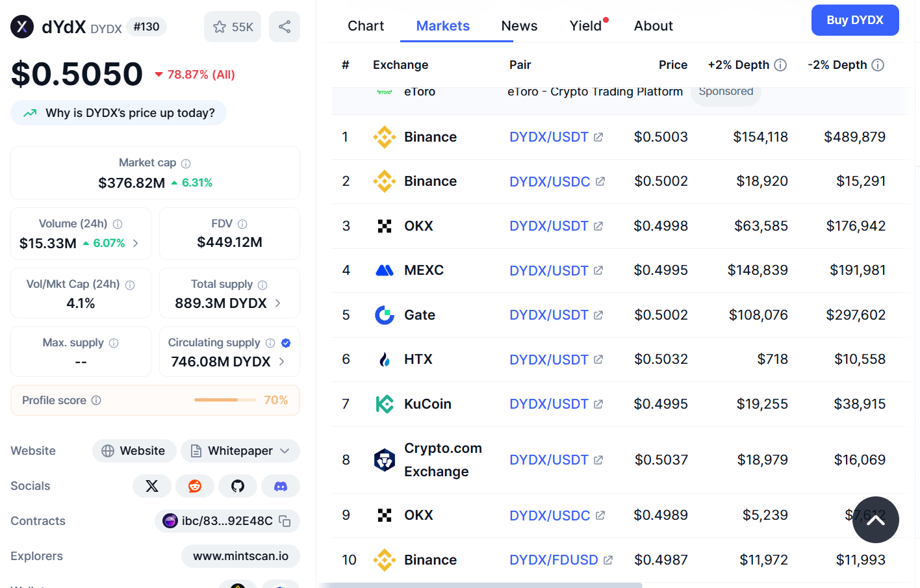The height and width of the screenshot is (588, 920).
Task: Click the horizontal scrollbar under markets table
Action: click(481, 585)
